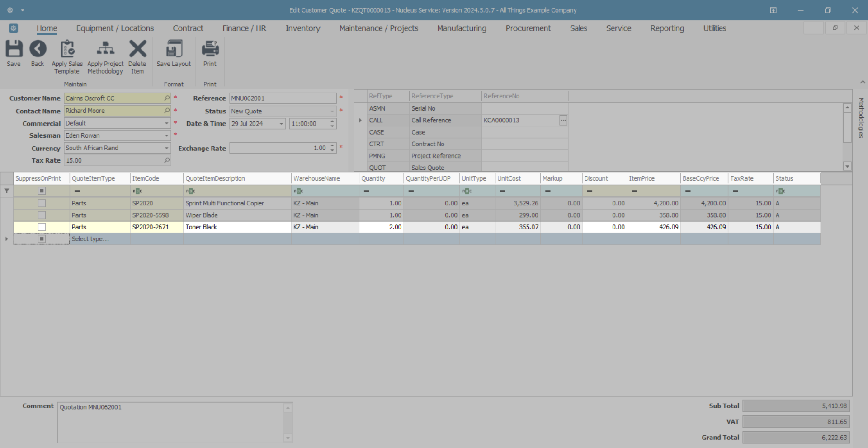Open the Reporting ribbon tab

pos(667,28)
